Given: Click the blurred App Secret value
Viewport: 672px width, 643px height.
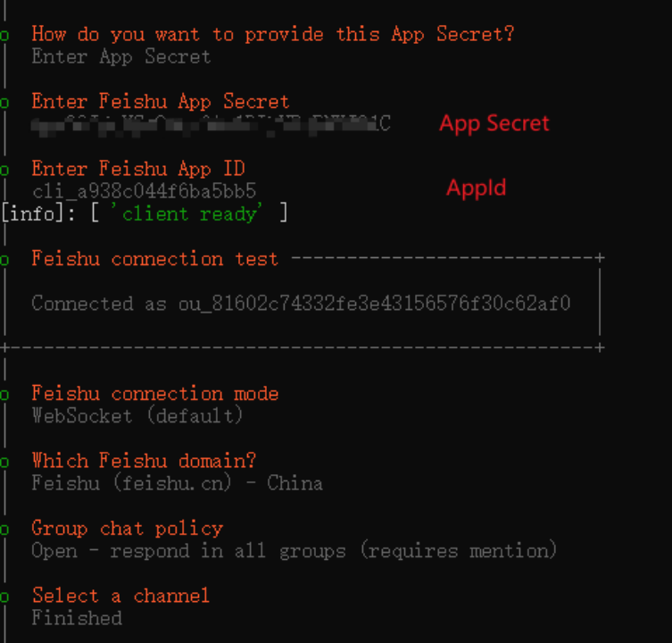Looking at the screenshot, I should 211,123.
